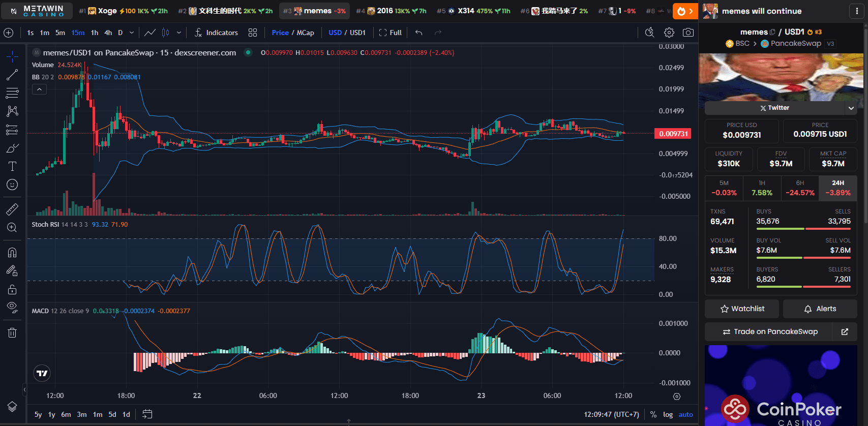Open chart settings gear icon
Viewport: 868px width, 426px height.
[x=669, y=33]
